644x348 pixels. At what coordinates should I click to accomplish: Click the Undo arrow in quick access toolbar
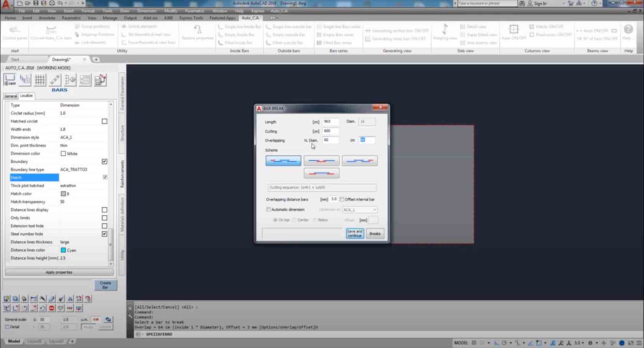coord(60,3)
